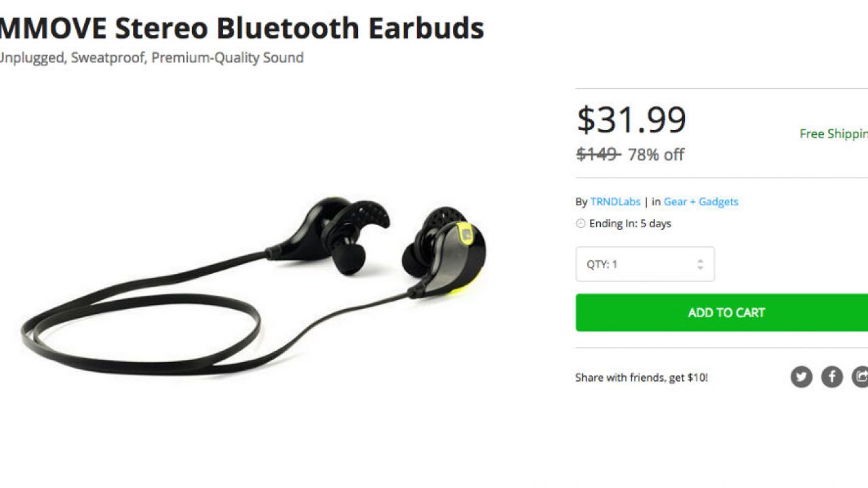Click the $31.99 sale price

pos(631,119)
